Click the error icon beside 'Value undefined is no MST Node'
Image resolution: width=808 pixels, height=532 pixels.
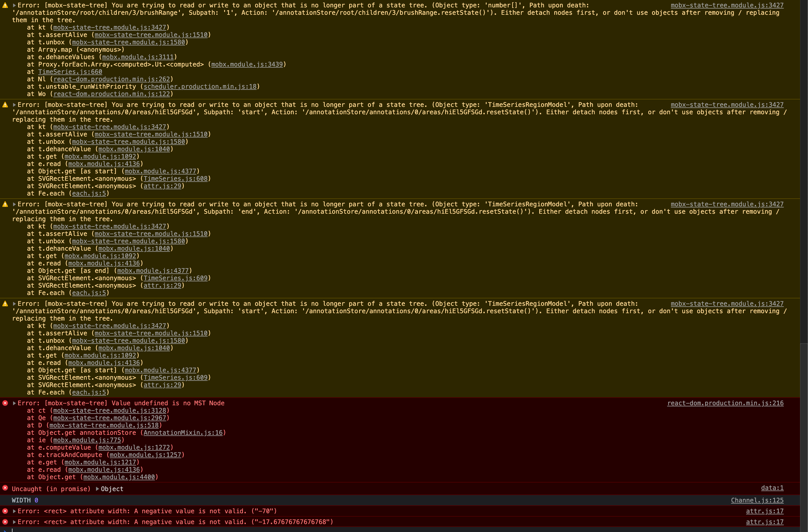tap(5, 403)
